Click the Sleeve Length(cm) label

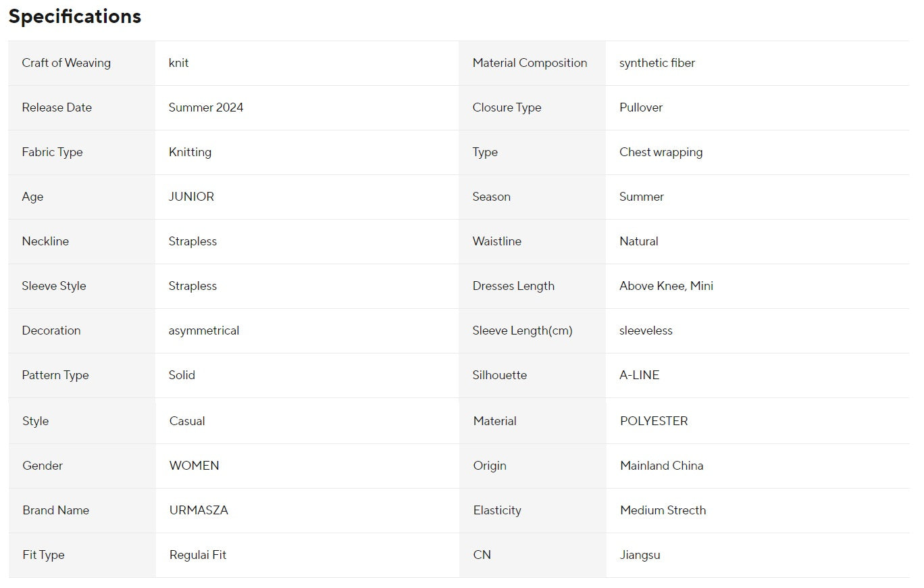click(522, 330)
